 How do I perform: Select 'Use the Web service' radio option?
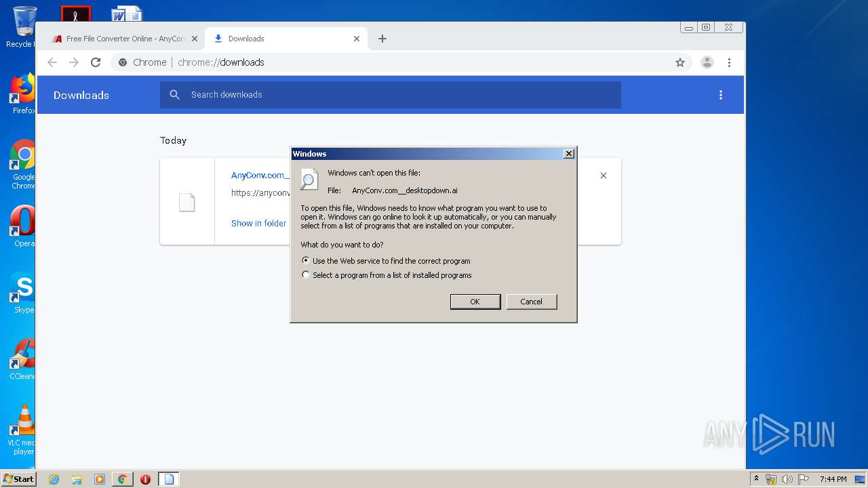306,260
